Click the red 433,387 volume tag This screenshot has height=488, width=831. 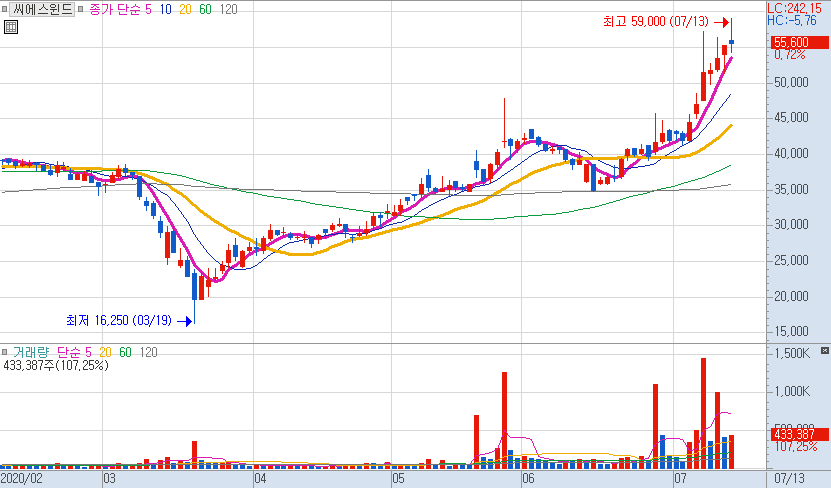pyautogui.click(x=799, y=434)
